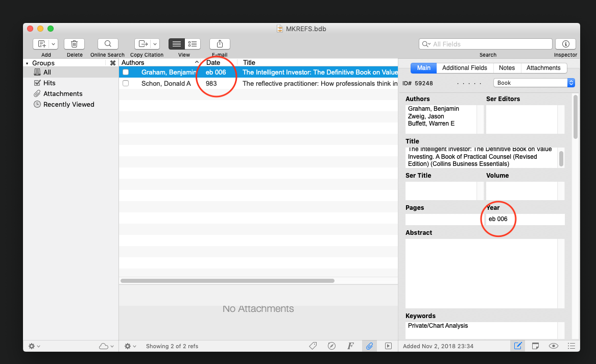The height and width of the screenshot is (364, 596).
Task: Click the inspector vertical scrollbar
Action: pyautogui.click(x=576, y=117)
